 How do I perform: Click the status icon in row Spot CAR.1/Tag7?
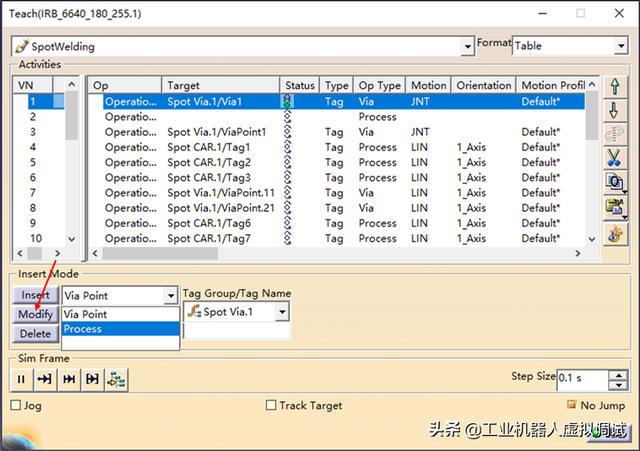click(287, 238)
